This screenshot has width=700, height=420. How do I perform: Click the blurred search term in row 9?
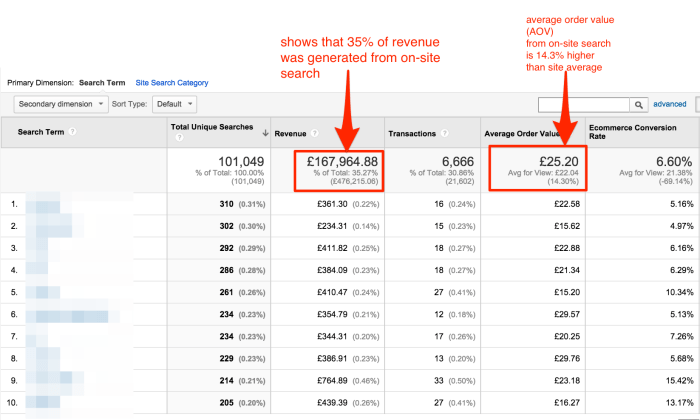pos(60,381)
